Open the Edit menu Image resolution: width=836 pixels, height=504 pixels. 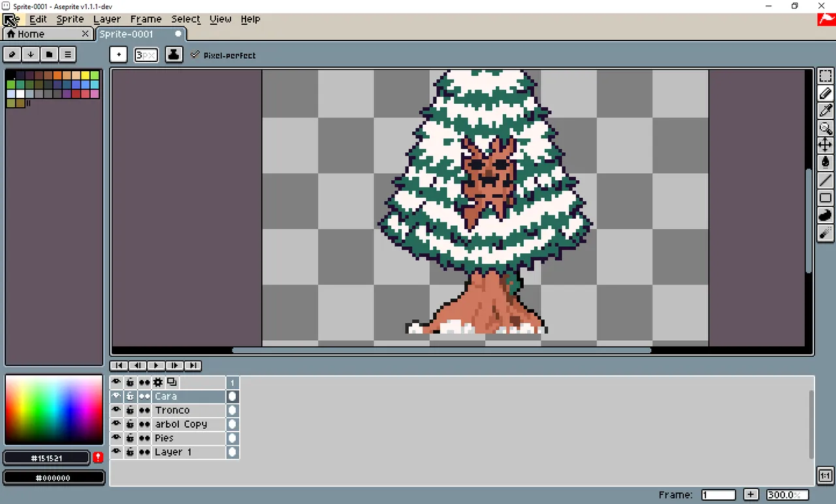click(x=38, y=19)
